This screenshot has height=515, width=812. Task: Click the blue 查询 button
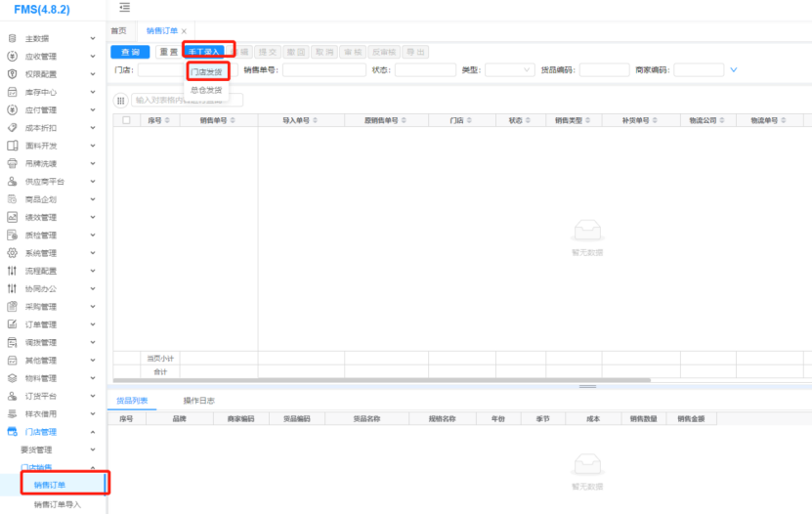coord(130,52)
